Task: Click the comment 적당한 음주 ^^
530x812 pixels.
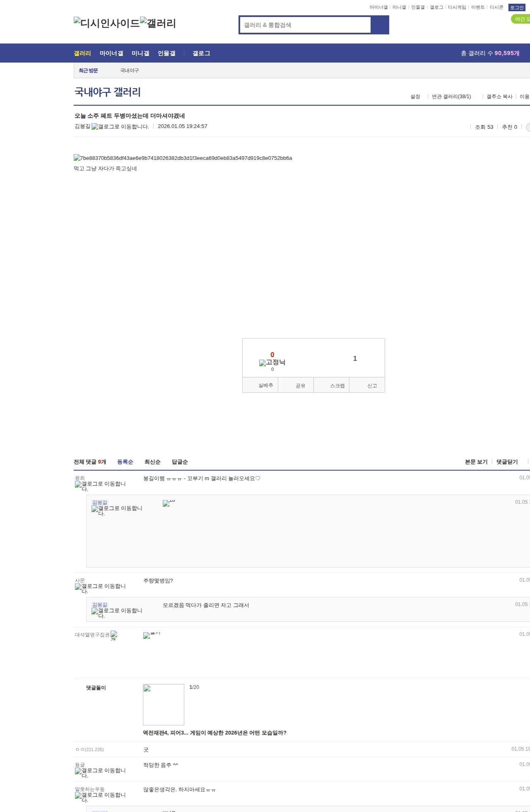Action: (x=161, y=765)
